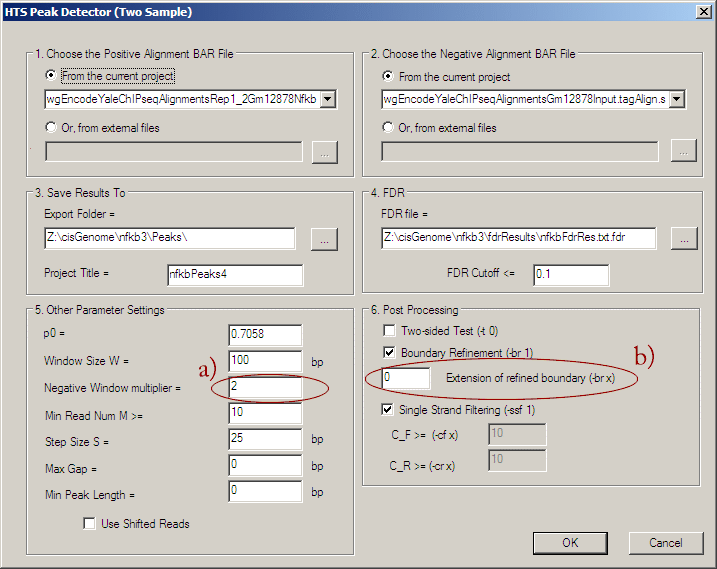
Task: Check the Use Shifted Reads box
Action: click(90, 523)
